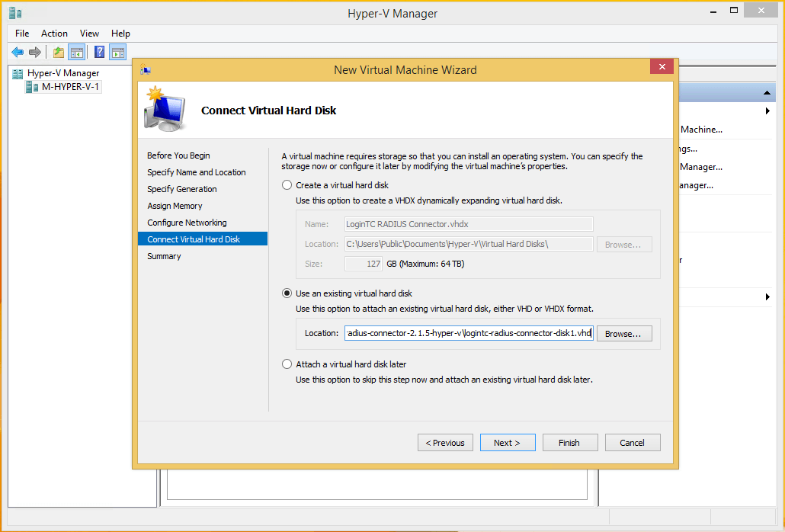Select Attach a virtual hard disk later
The height and width of the screenshot is (532, 785).
click(287, 364)
